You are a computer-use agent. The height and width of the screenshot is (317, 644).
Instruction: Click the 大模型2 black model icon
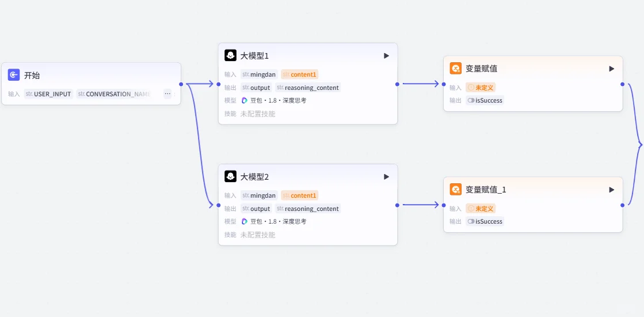[x=230, y=176]
